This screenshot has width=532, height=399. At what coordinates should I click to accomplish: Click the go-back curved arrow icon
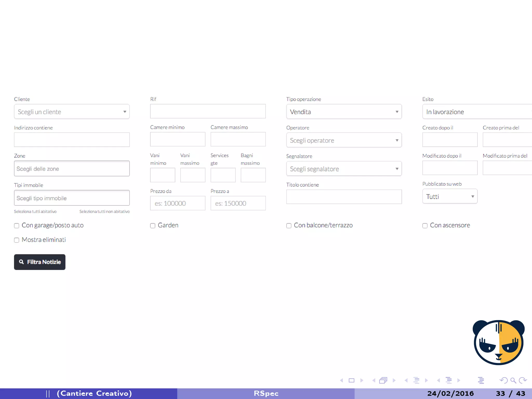[x=504, y=380]
